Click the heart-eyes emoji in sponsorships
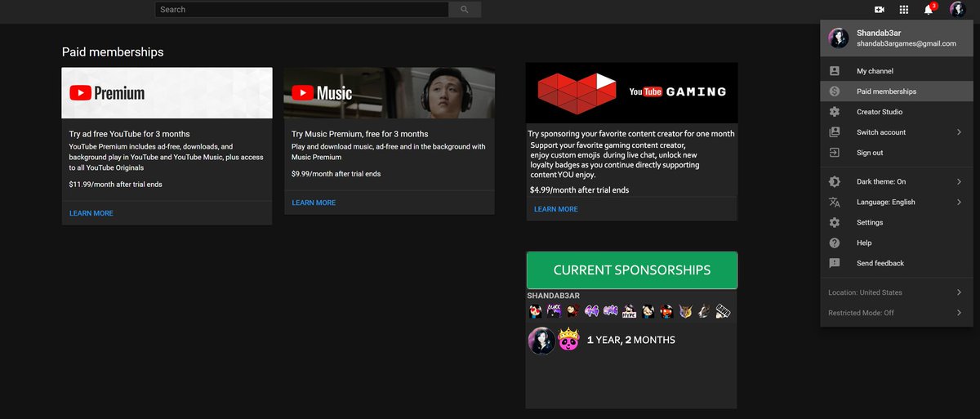The width and height of the screenshot is (980, 419). tap(536, 311)
